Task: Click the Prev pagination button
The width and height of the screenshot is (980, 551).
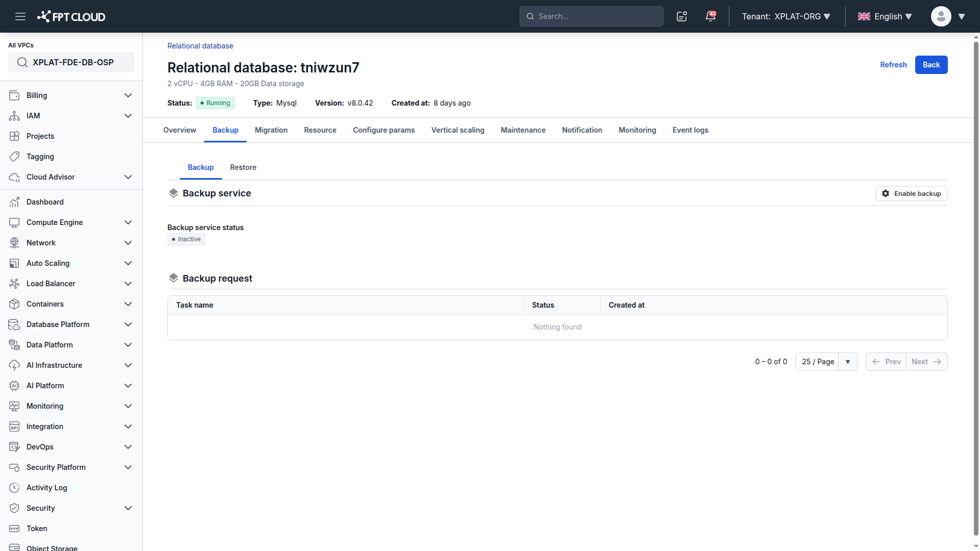Action: pos(886,362)
